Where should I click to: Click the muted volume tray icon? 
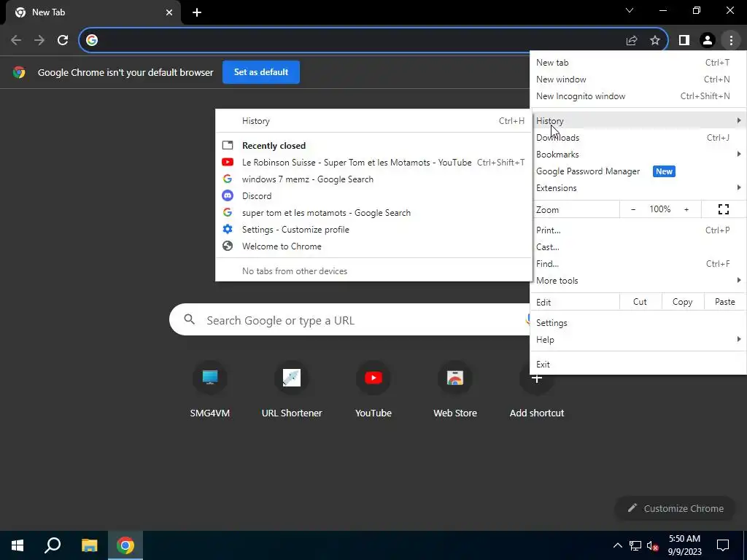653,545
